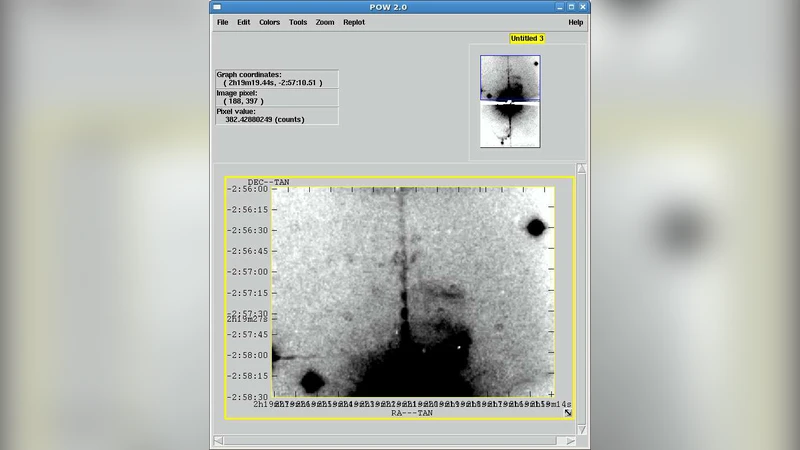Click the dark star at image top right
Image resolution: width=800 pixels, height=450 pixels.
(x=536, y=228)
